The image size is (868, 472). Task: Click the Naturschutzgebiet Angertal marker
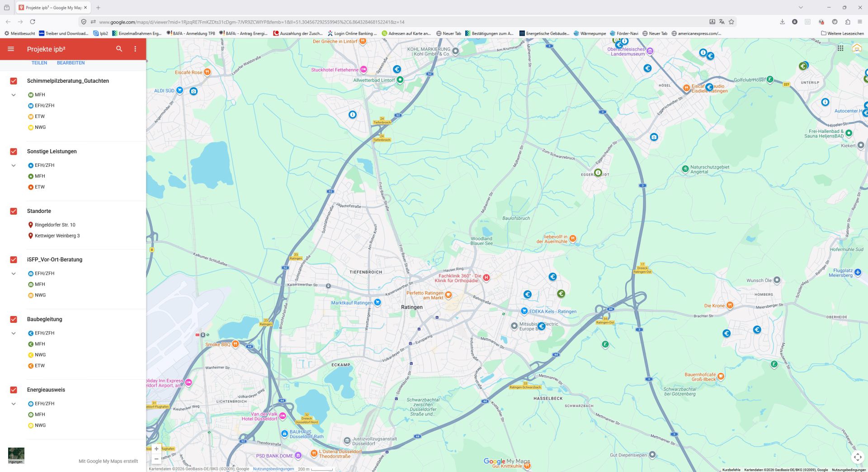click(x=685, y=169)
